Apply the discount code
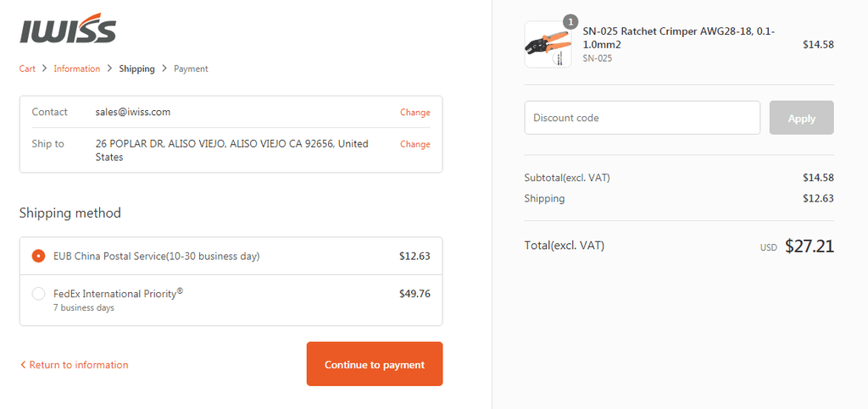The height and width of the screenshot is (409, 868). 802,118
